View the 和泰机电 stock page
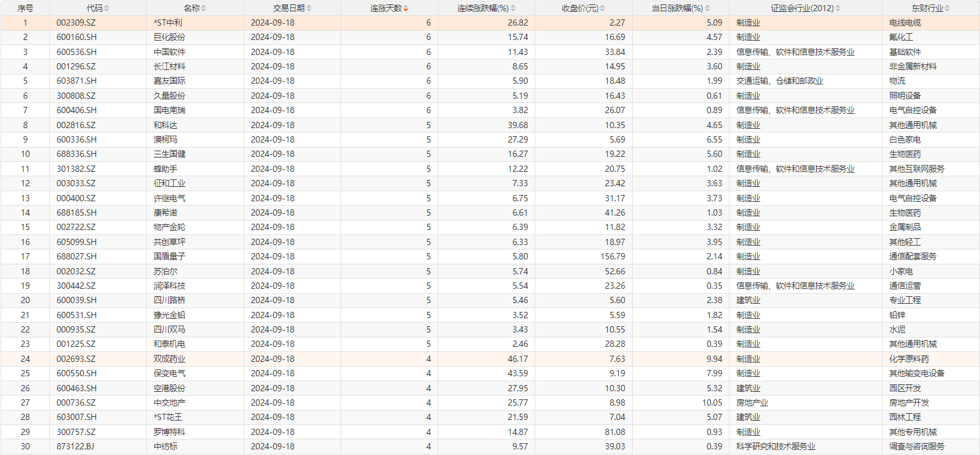The image size is (980, 455). (169, 344)
